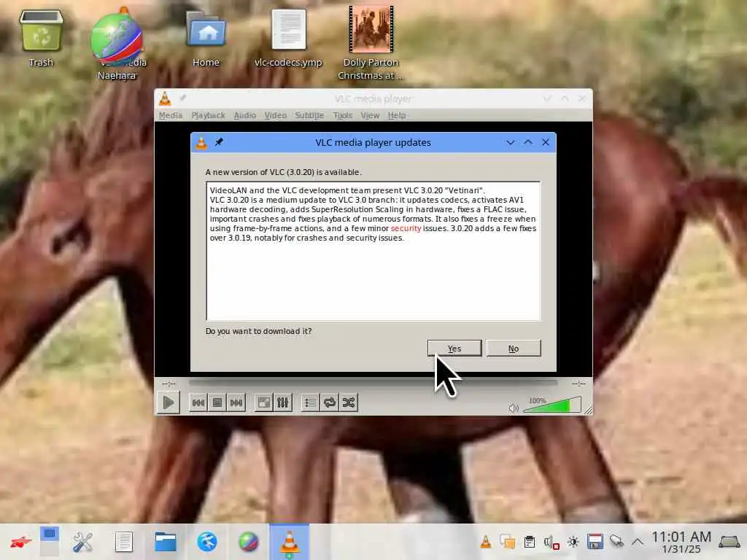Screen dimensions: 747x560
Task: Click No to decline the update
Action: coord(513,348)
